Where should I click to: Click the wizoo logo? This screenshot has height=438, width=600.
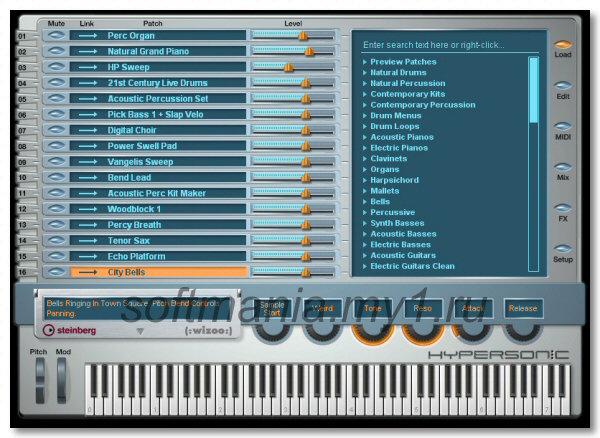click(209, 331)
